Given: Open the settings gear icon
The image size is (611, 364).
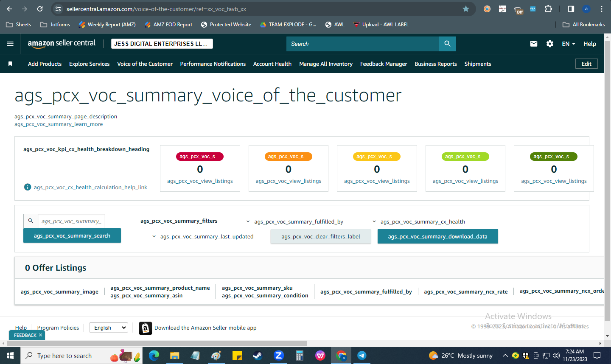Looking at the screenshot, I should click(550, 44).
